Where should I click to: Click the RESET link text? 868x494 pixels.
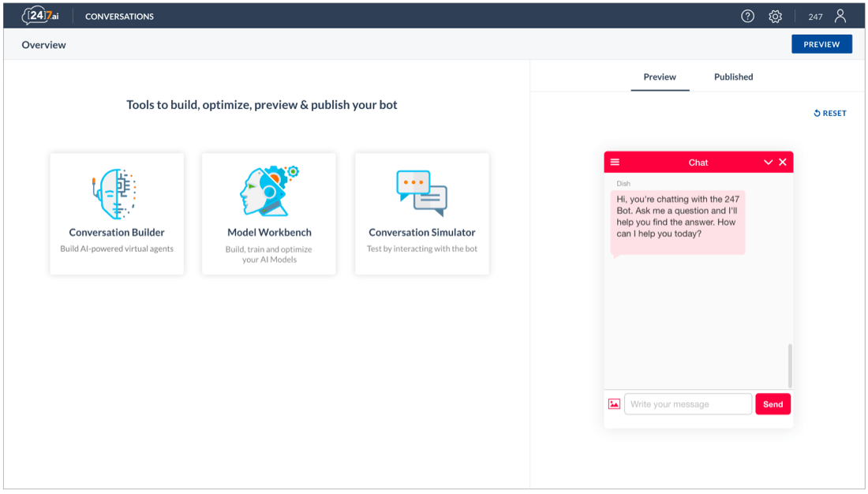coord(834,113)
